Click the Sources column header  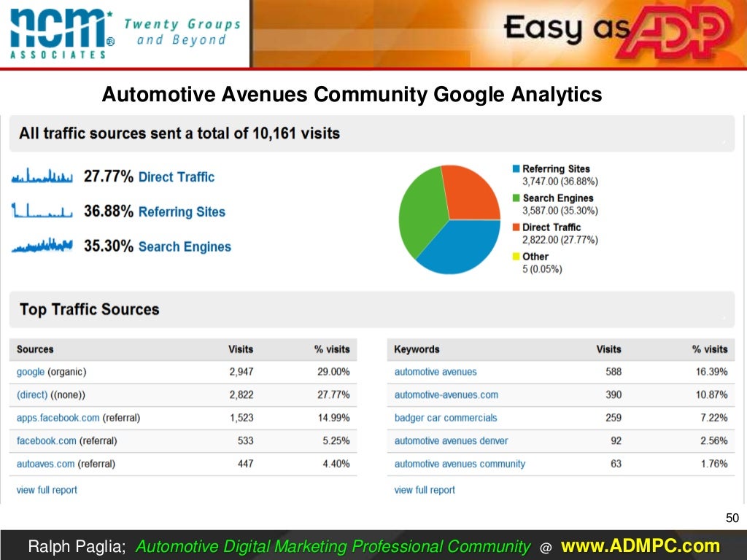tap(35, 349)
